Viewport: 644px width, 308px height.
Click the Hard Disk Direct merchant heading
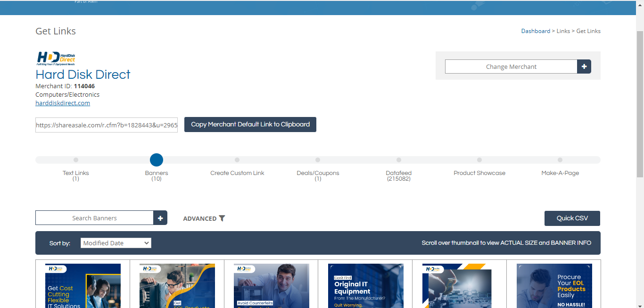pyautogui.click(x=83, y=75)
